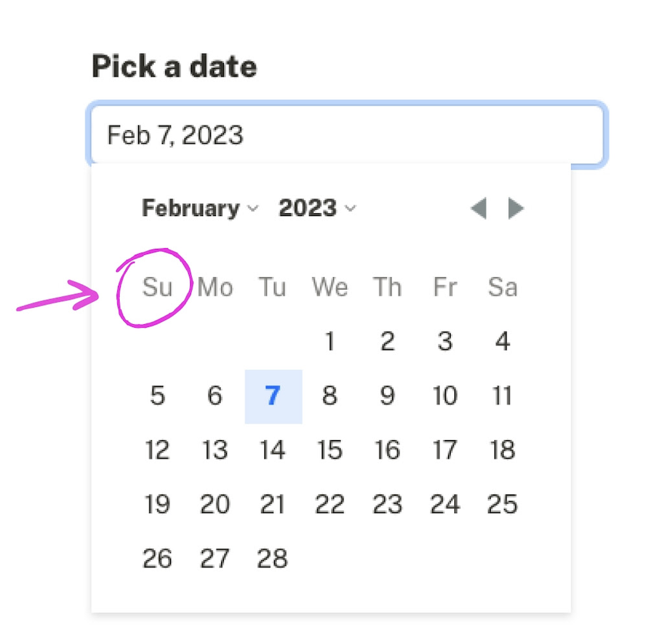Select February 7, the highlighted date
The width and height of the screenshot is (654, 644).
point(273,396)
